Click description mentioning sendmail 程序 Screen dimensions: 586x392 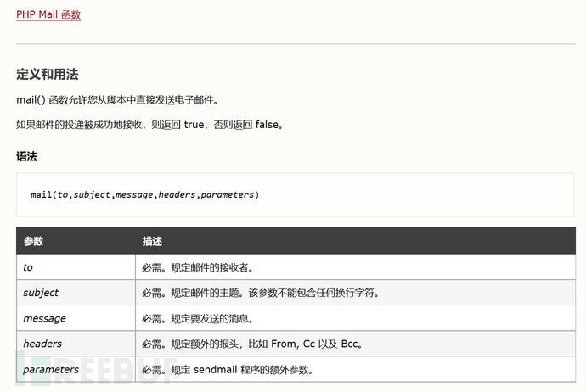click(228, 370)
